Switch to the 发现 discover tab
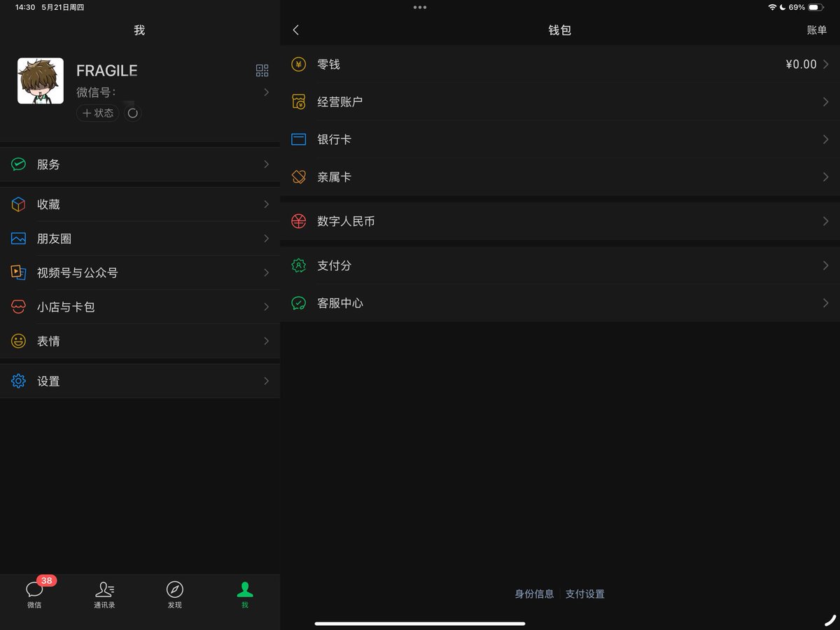840x630 pixels. 174,594
